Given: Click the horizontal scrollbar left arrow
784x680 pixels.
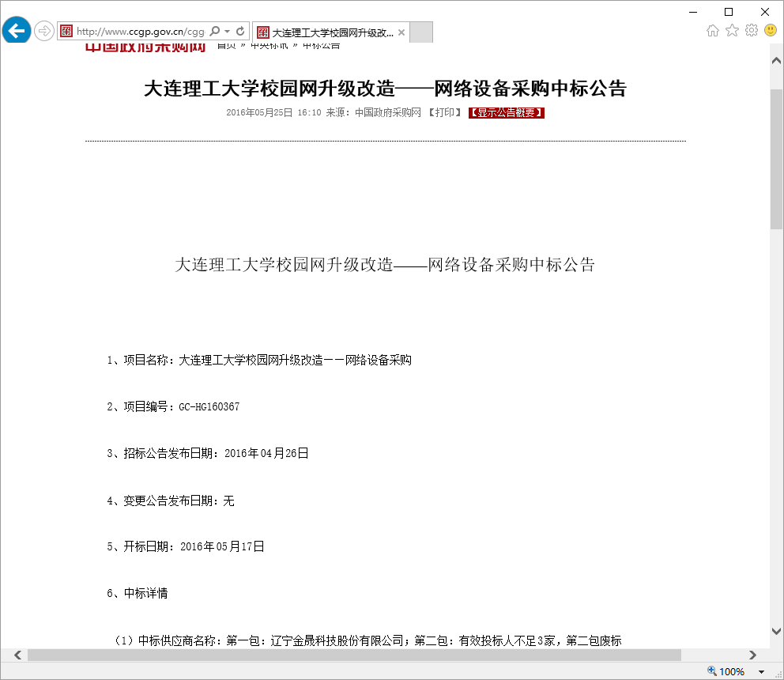Looking at the screenshot, I should pos(18,655).
